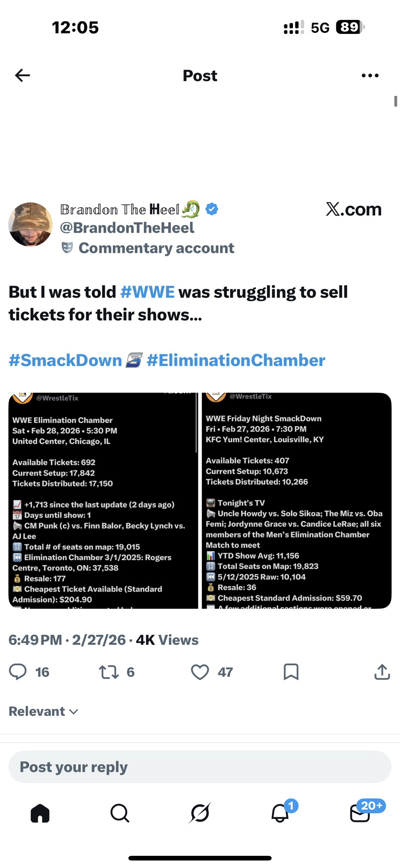
Task: Open Messages envelope icon
Action: coord(360,813)
